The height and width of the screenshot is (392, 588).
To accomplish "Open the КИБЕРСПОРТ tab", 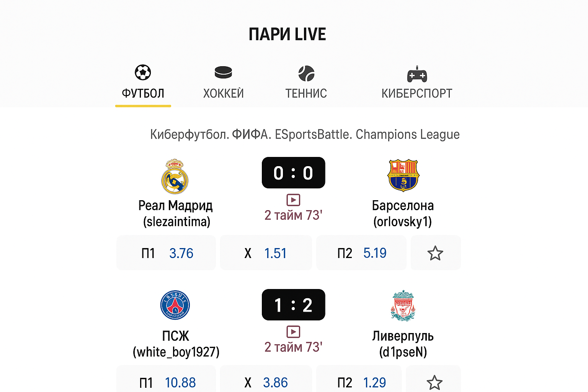I will [x=417, y=93].
